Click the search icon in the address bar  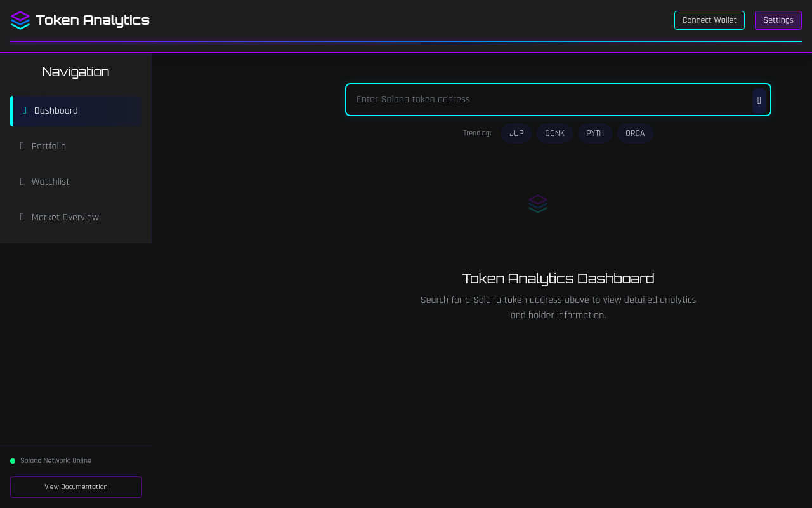759,100
